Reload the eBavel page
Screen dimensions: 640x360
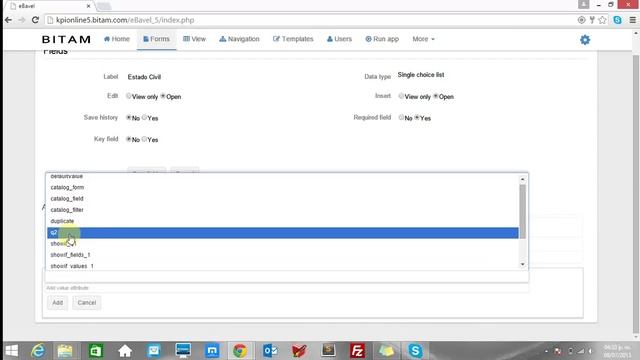(x=35, y=20)
